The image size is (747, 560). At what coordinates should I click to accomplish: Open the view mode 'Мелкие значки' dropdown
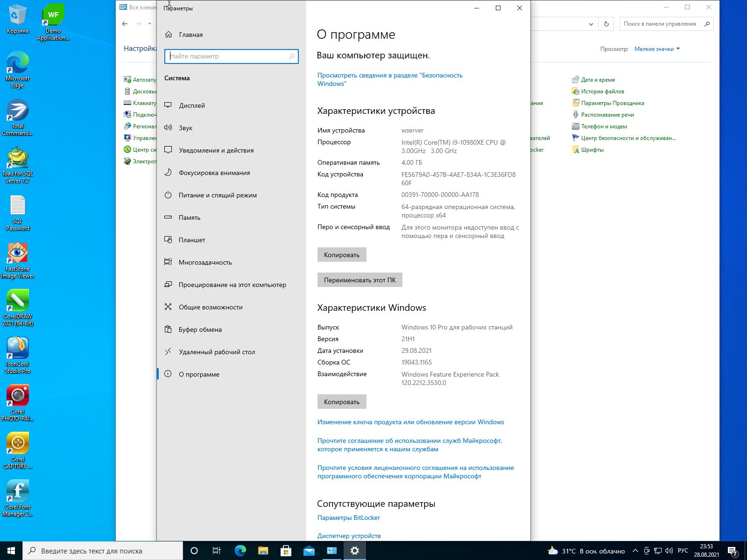pos(657,49)
